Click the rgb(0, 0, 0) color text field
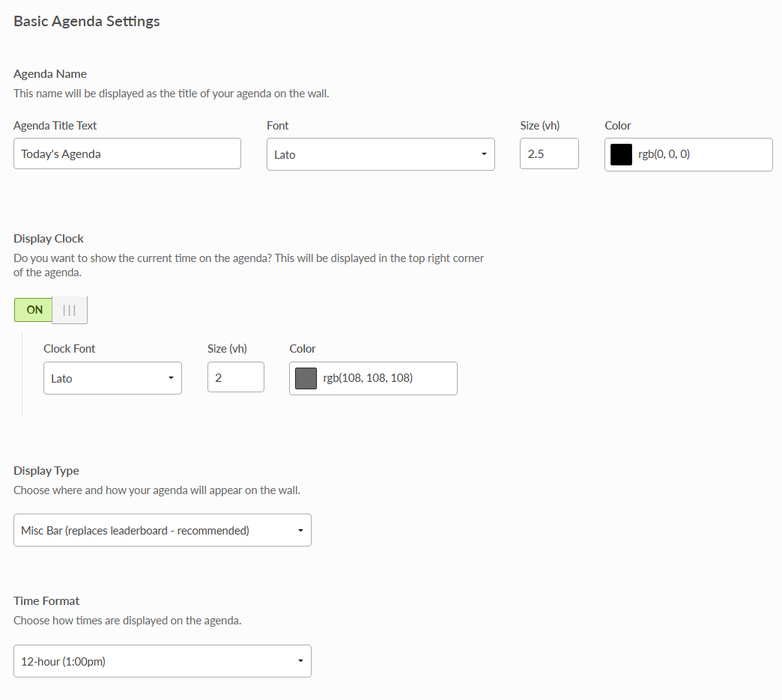Viewport: 782px width, 700px height. 689,154
